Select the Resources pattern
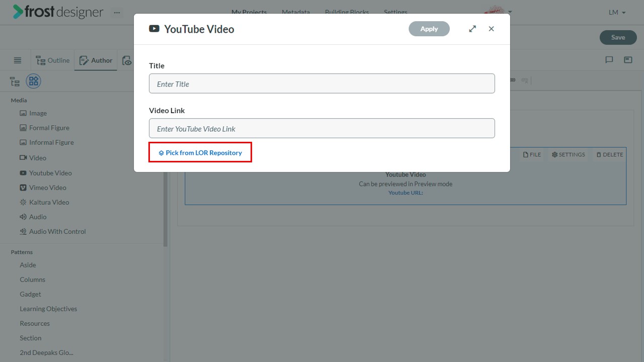The width and height of the screenshot is (644, 362). pyautogui.click(x=35, y=323)
